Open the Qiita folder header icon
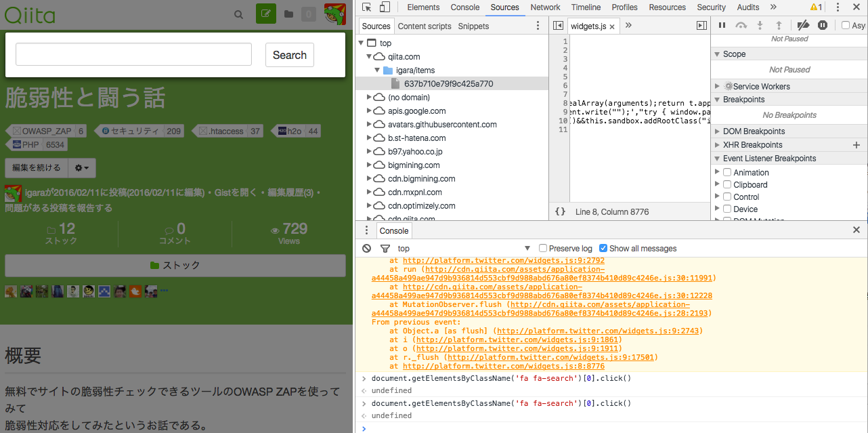 (x=288, y=14)
